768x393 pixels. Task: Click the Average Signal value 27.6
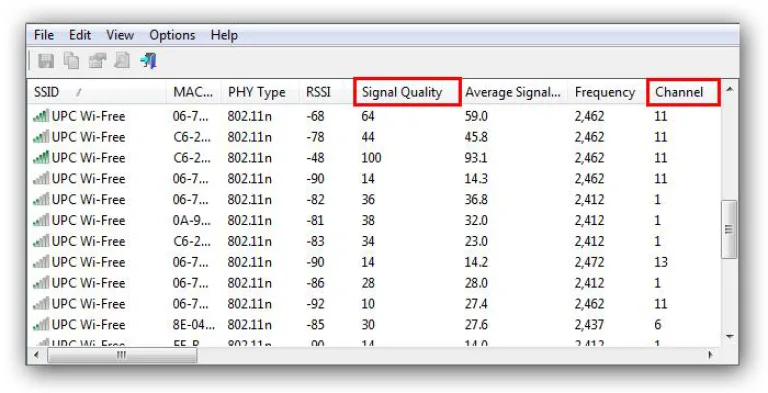point(476,325)
